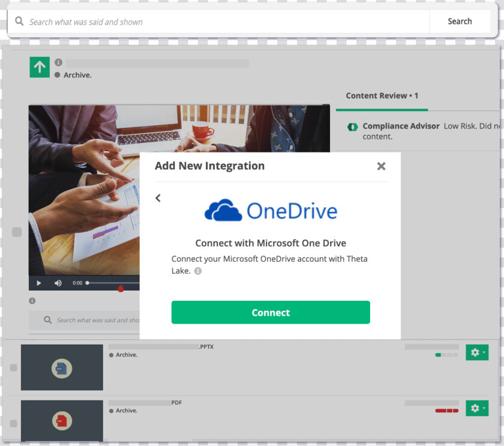Click the red risk bar on PDF row

[x=447, y=411]
